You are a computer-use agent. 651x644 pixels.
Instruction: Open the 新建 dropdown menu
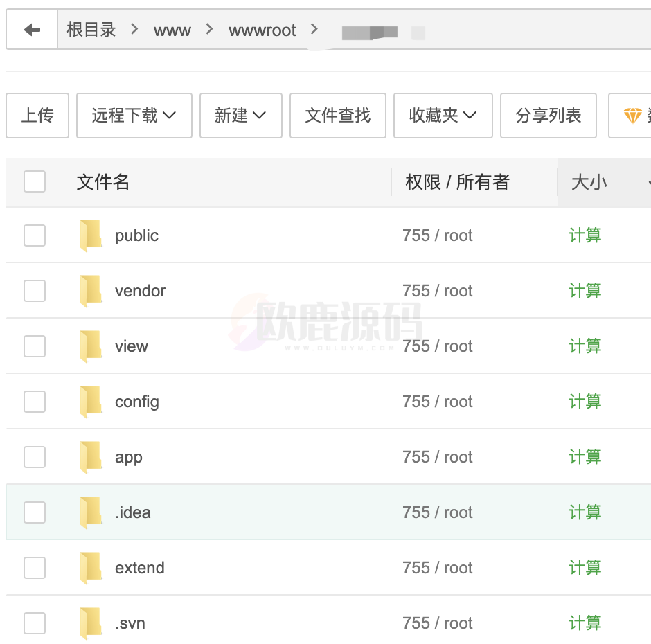coord(240,116)
